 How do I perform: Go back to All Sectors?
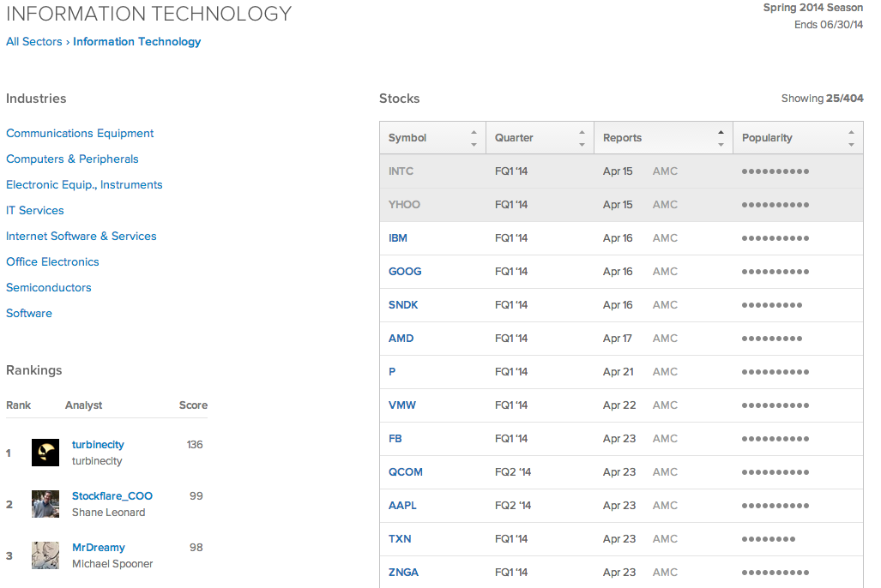(x=34, y=41)
